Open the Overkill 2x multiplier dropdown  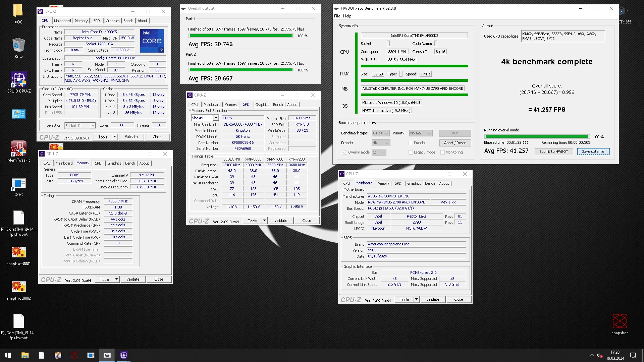pyautogui.click(x=379, y=152)
